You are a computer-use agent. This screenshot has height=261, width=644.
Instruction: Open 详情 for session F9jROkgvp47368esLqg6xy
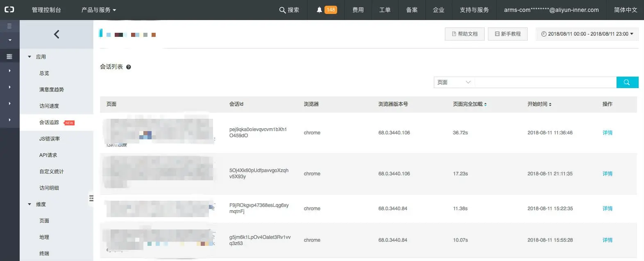[607, 209]
